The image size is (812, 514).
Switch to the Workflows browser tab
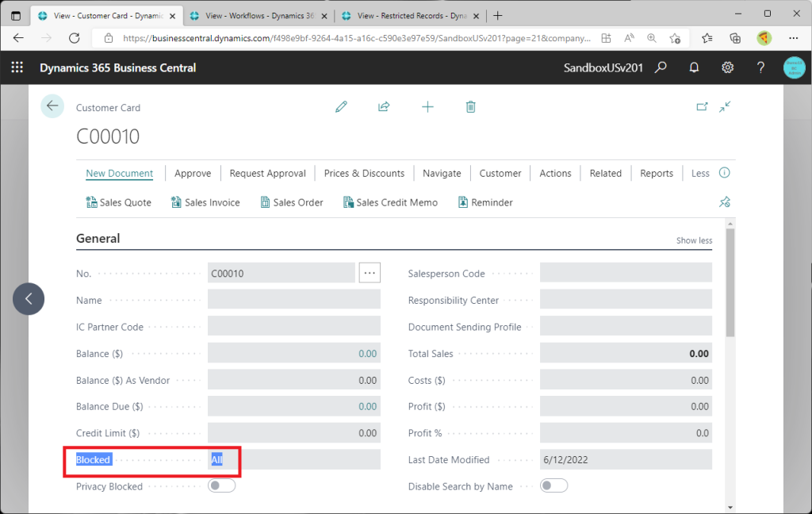tap(259, 16)
